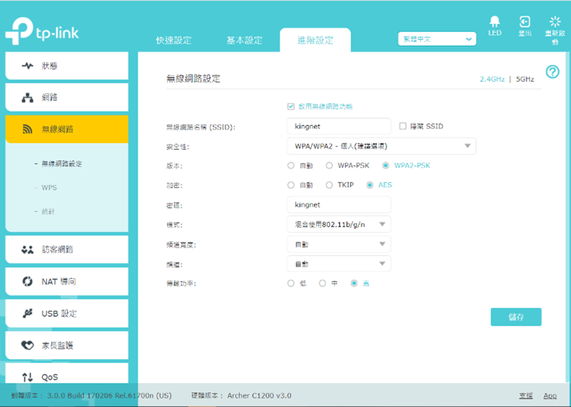571x407 pixels.
Task: Select the TKIP encryption radio button
Action: pos(329,185)
